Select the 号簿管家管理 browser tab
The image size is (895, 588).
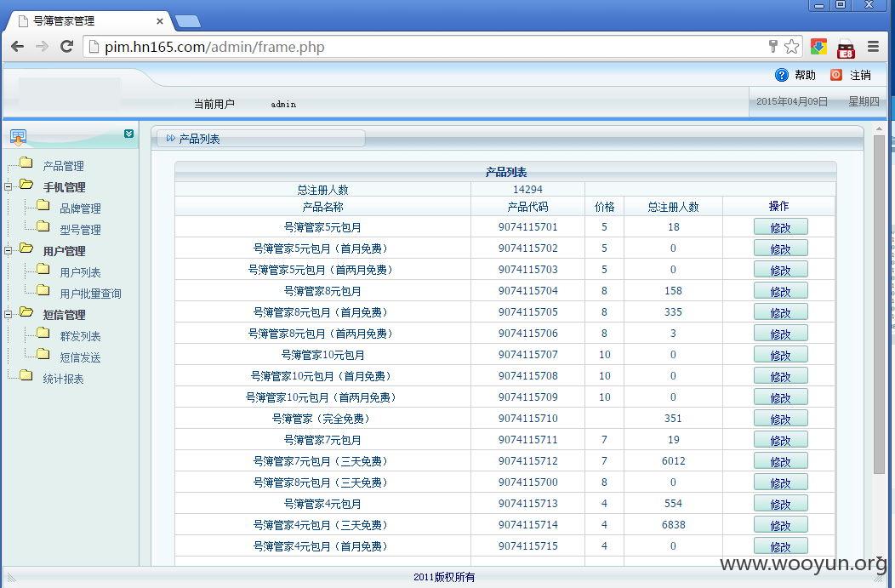[88, 21]
